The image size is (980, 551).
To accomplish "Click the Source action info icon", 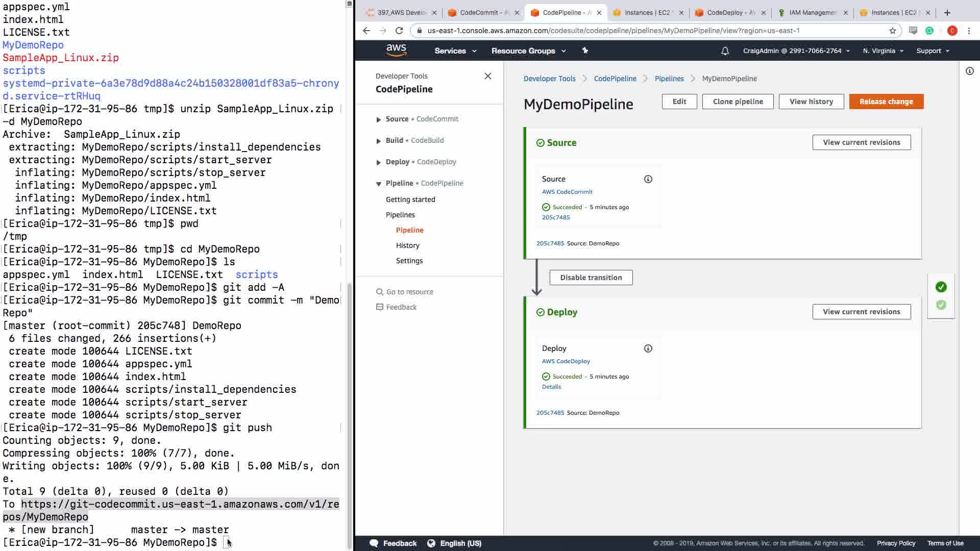I will point(648,179).
